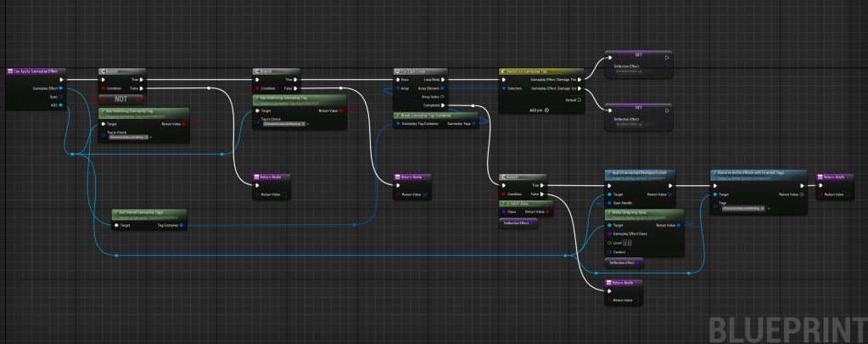Click the Array Index pin on For Each Loop
Screen dimensions: 868x344
442,96
